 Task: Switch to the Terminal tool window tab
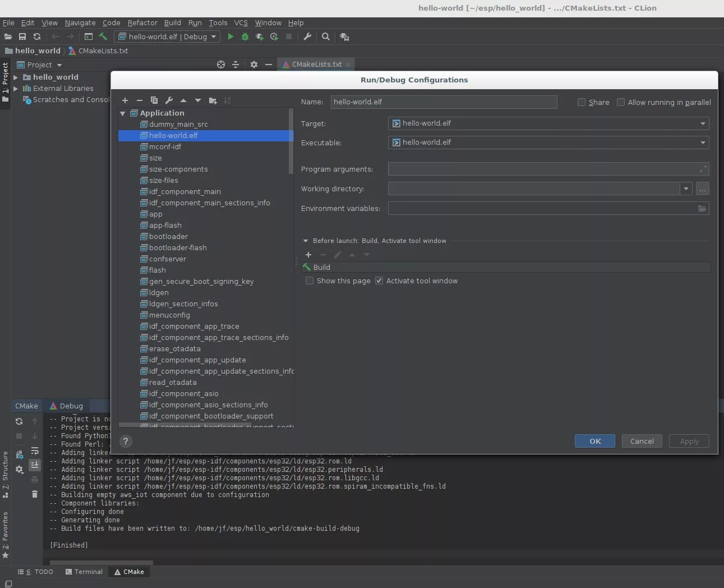pos(84,572)
